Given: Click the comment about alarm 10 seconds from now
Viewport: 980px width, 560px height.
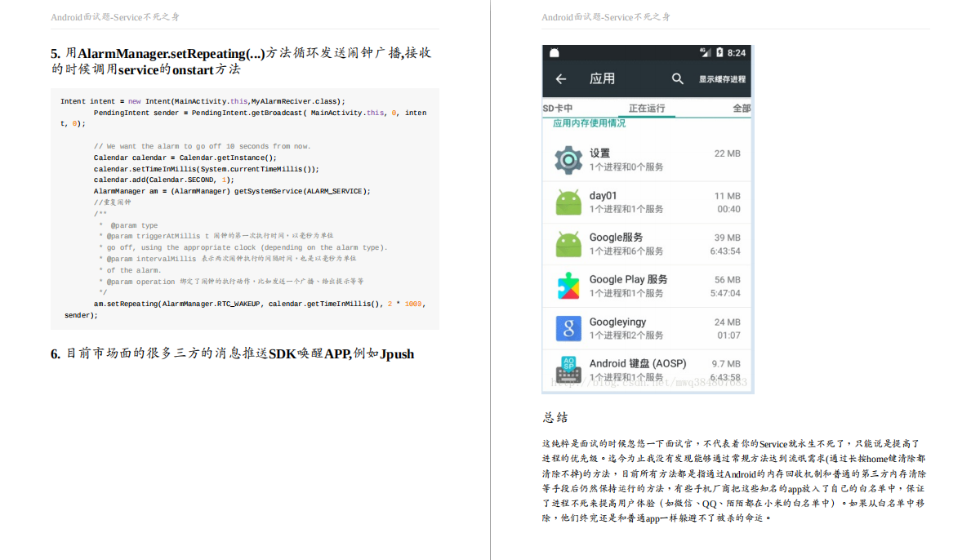Looking at the screenshot, I should pos(202,146).
